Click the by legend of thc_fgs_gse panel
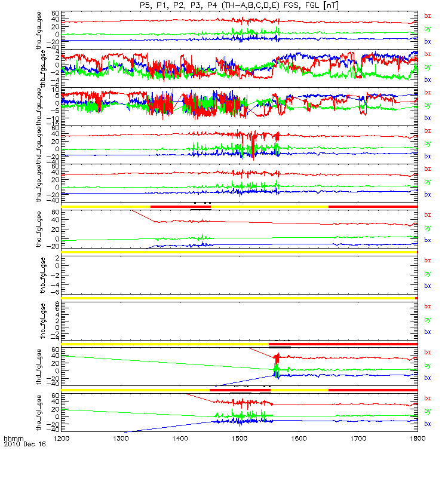 428,105
